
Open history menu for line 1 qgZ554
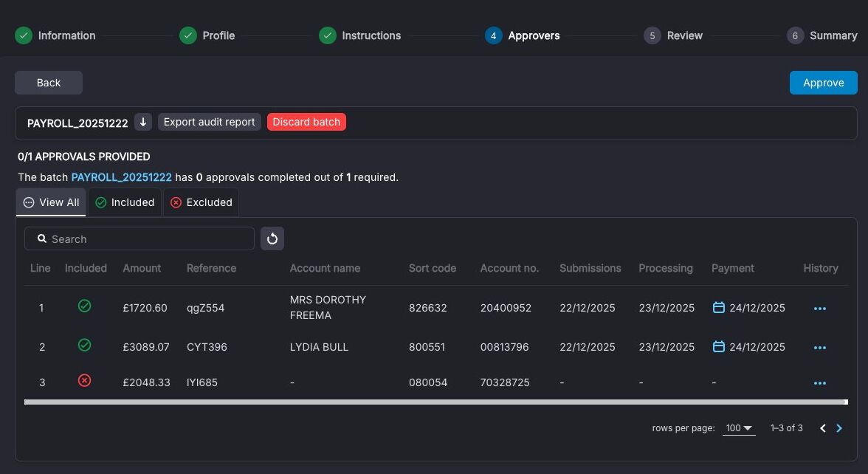[820, 309]
